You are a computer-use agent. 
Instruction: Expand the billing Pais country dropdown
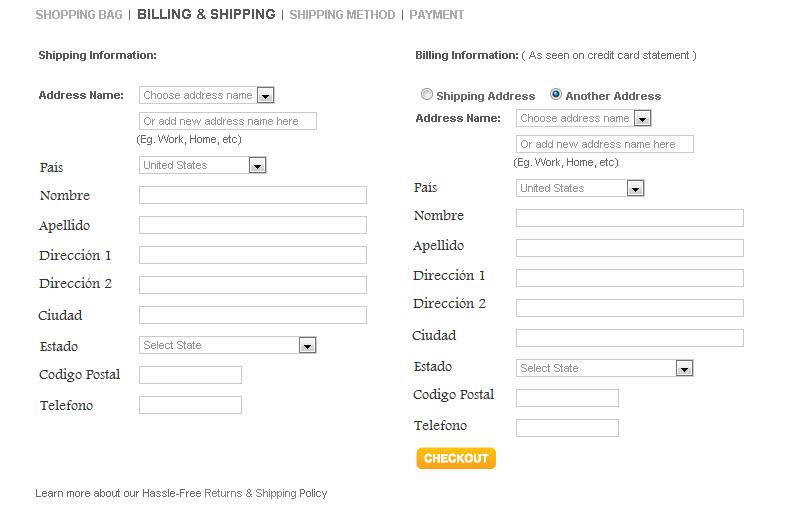click(x=579, y=189)
